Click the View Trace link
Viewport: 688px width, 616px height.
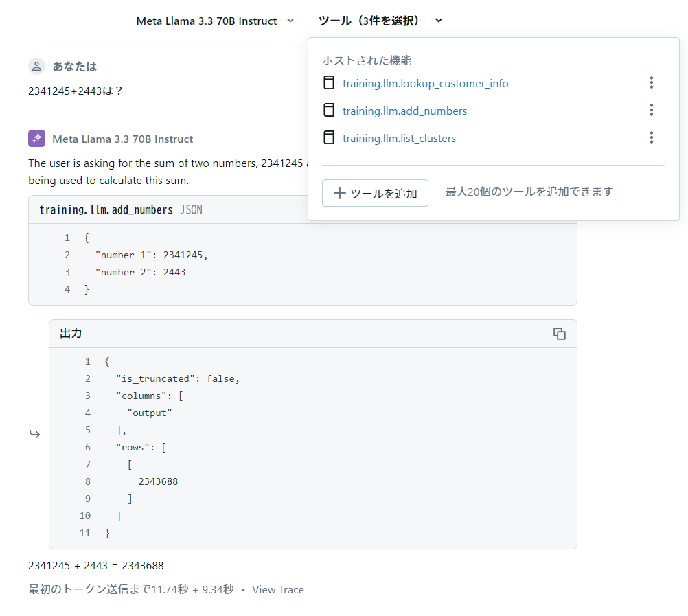pyautogui.click(x=278, y=590)
